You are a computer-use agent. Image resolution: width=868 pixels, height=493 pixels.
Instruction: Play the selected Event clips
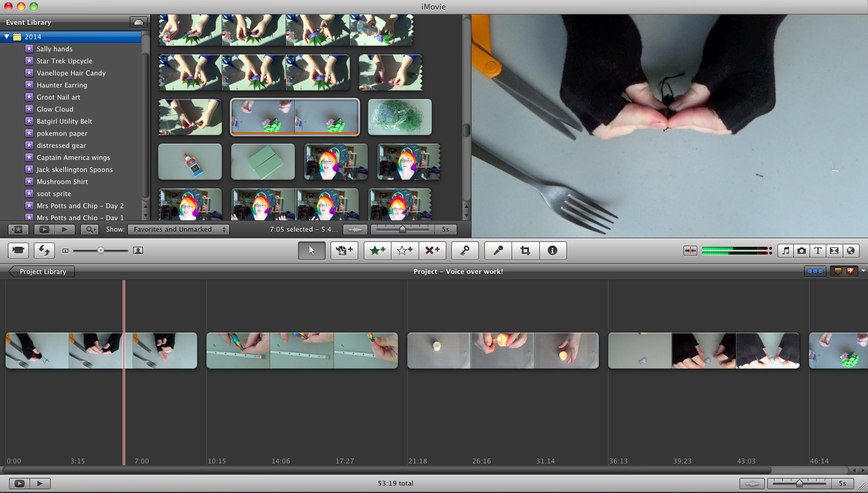(x=65, y=229)
